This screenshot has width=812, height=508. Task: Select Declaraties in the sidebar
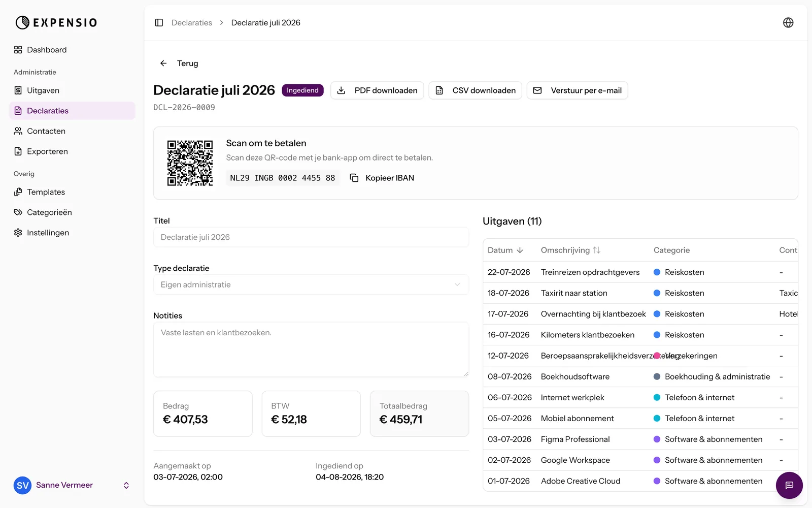(72, 111)
